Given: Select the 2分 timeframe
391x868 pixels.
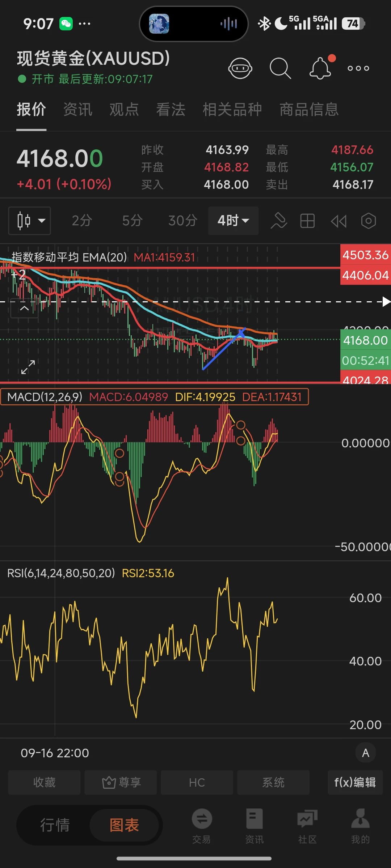Looking at the screenshot, I should (x=82, y=221).
